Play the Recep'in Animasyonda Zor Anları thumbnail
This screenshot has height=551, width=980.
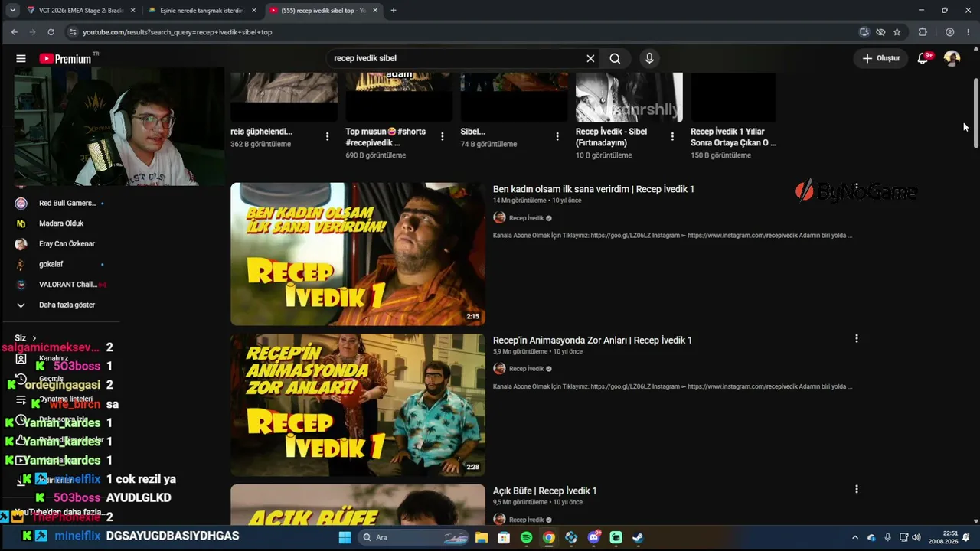point(358,405)
